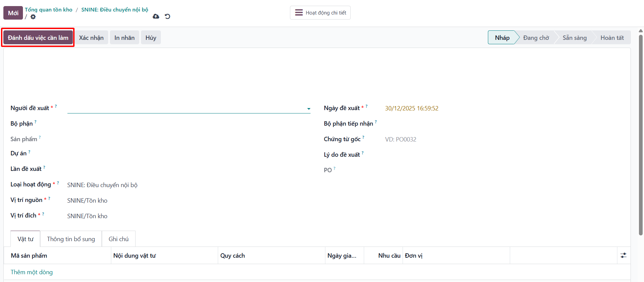
Task: Click Đánh dấu việc cần làm button
Action: click(x=38, y=37)
